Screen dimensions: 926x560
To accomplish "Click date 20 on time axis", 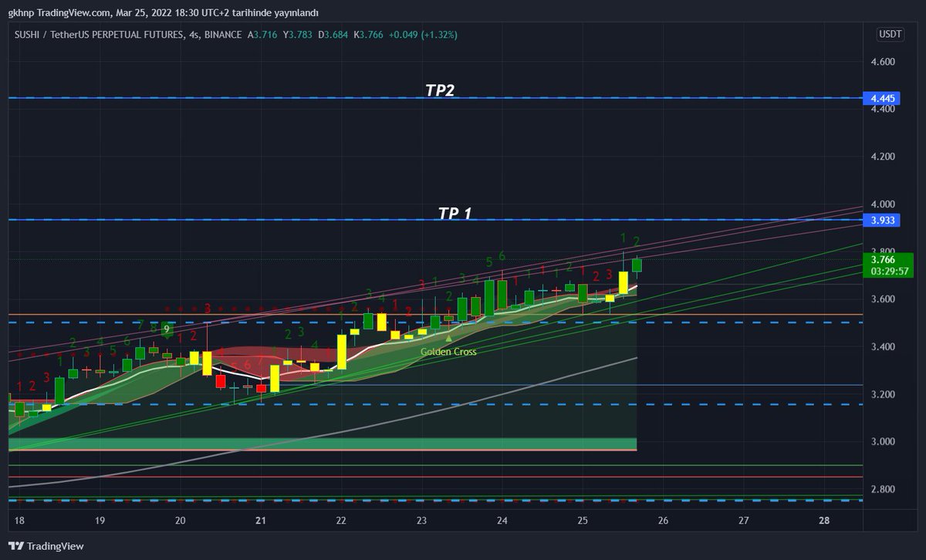I will (x=180, y=521).
